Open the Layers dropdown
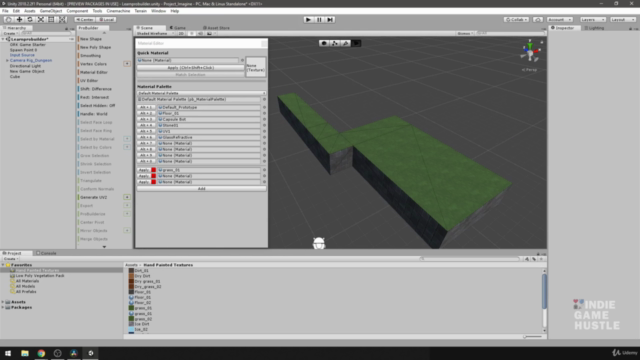The width and height of the screenshot is (640, 360). tap(593, 20)
